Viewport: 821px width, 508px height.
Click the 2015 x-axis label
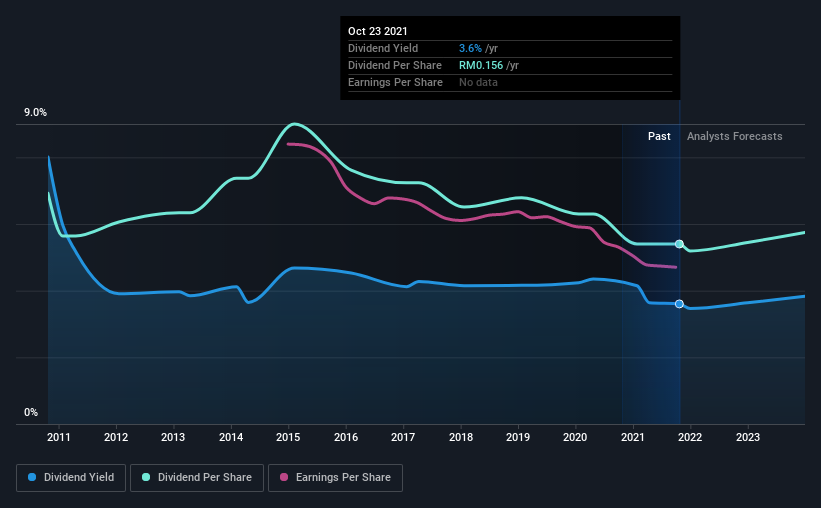[x=288, y=437]
